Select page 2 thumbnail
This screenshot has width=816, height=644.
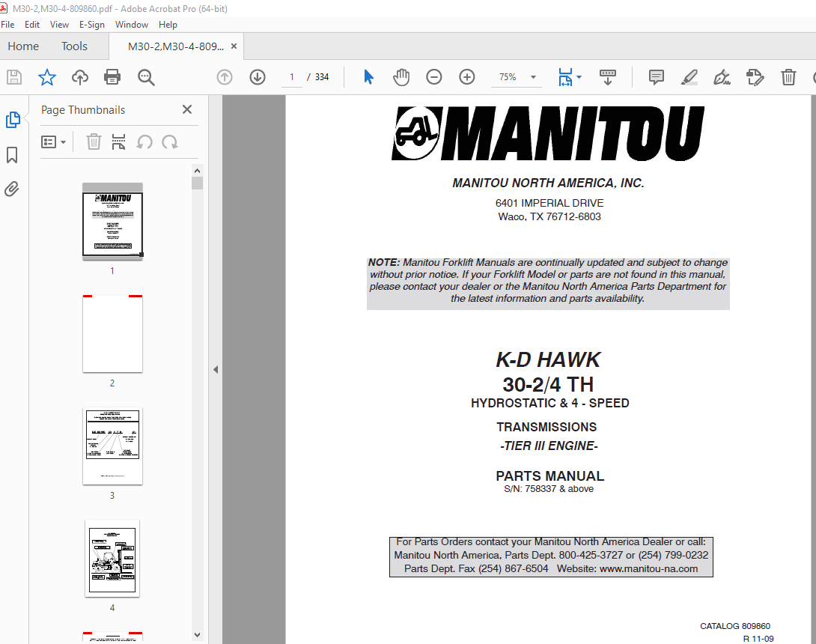point(112,334)
